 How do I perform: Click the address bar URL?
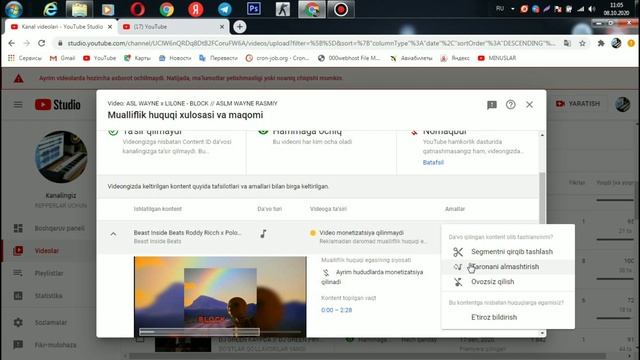point(310,43)
